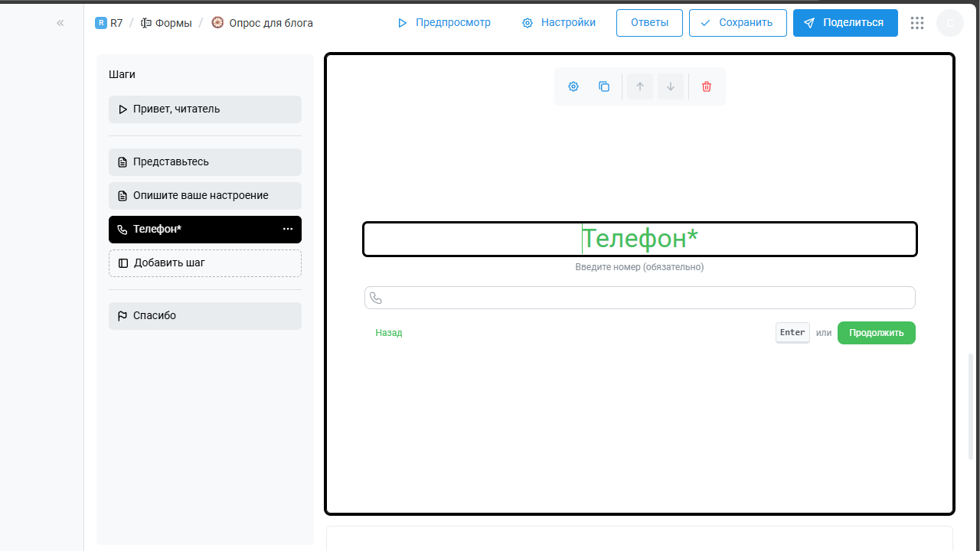The height and width of the screenshot is (551, 980).
Task: Select the Привет, читатель step
Action: [x=205, y=109]
